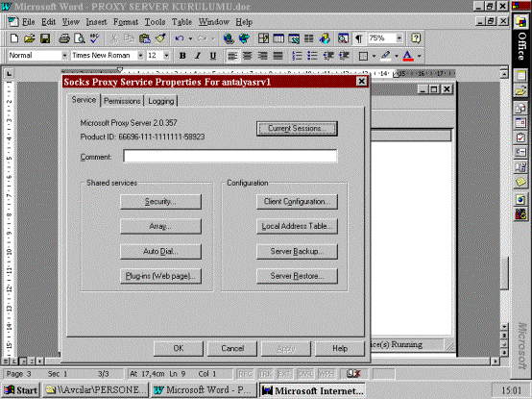Open the Tables and Borders tool

click(x=263, y=38)
